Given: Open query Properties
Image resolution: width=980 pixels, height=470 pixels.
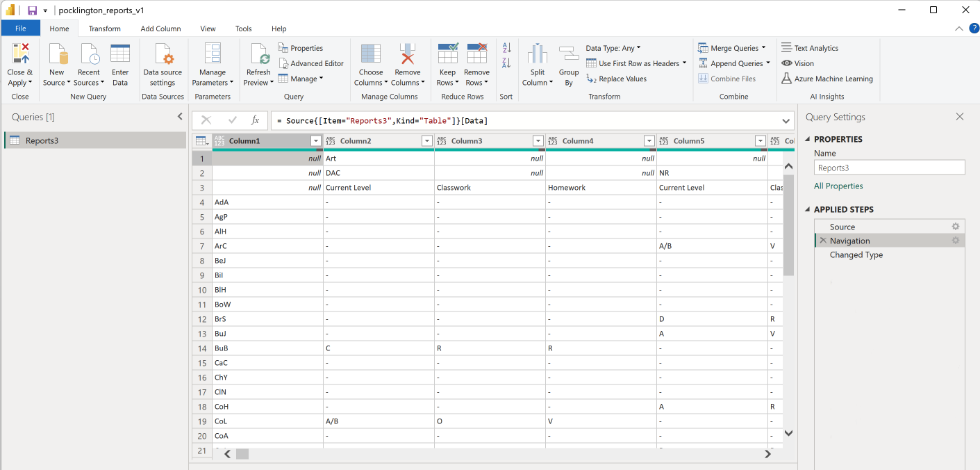Looking at the screenshot, I should (x=301, y=48).
